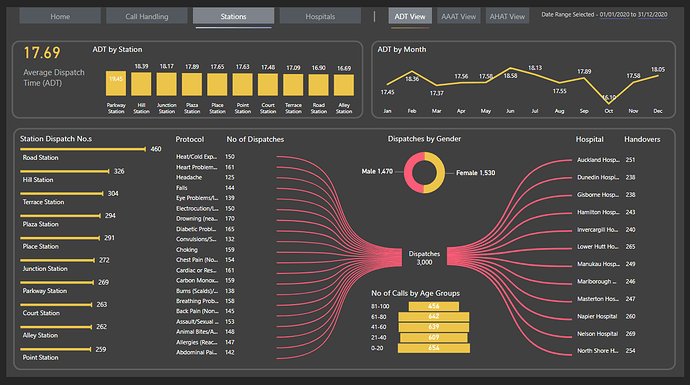The height and width of the screenshot is (385, 690).
Task: Select the 21-40 age group bar
Action: point(433,338)
